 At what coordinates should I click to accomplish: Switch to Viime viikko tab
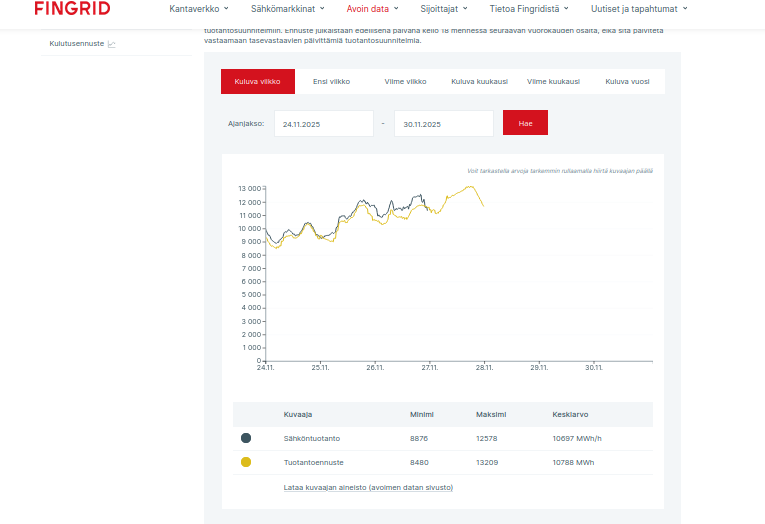pos(405,82)
